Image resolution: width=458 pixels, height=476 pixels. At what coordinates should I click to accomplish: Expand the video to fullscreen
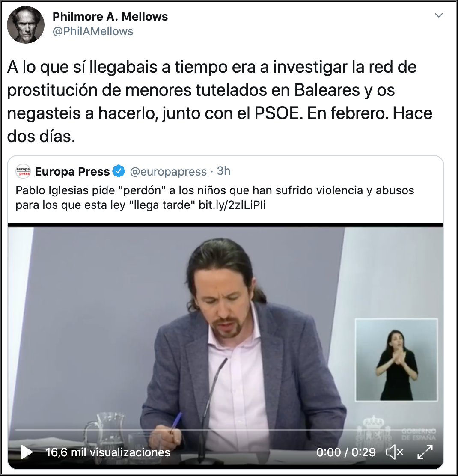(x=425, y=452)
